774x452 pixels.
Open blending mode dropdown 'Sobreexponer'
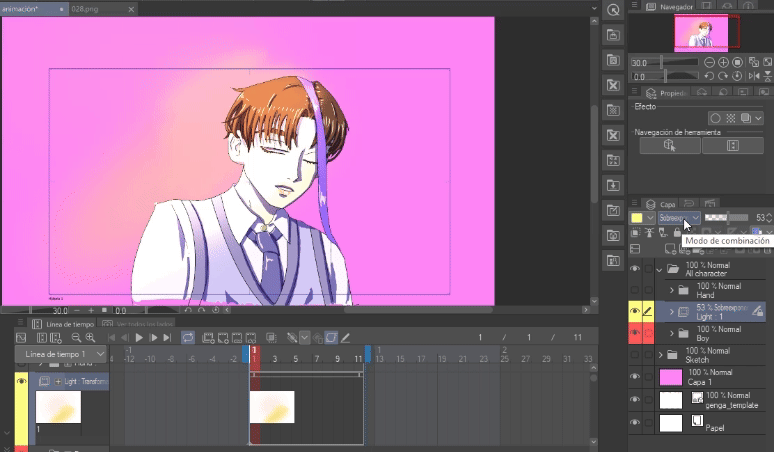(679, 218)
